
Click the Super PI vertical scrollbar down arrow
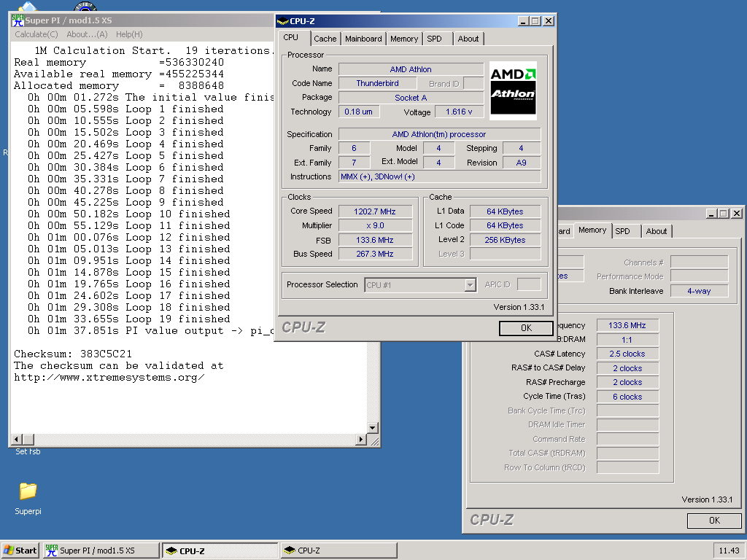click(x=373, y=427)
